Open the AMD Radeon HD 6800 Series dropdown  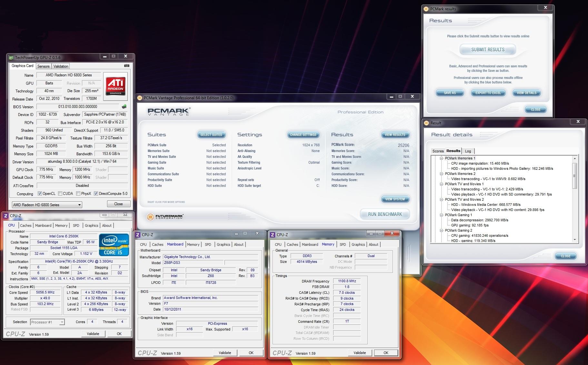click(47, 205)
